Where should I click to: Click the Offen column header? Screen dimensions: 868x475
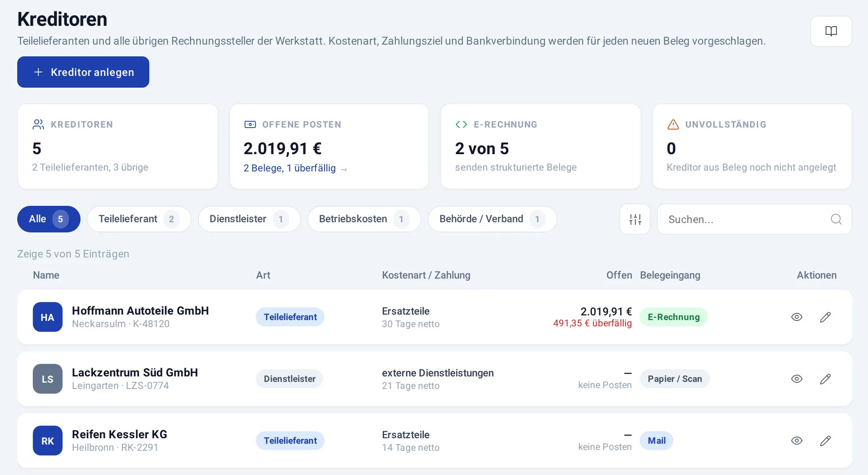click(619, 275)
